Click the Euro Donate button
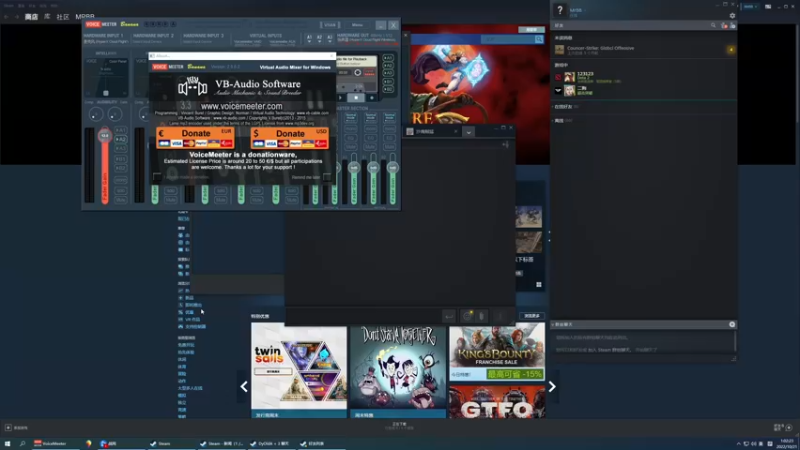This screenshot has width=800, height=450. click(195, 138)
